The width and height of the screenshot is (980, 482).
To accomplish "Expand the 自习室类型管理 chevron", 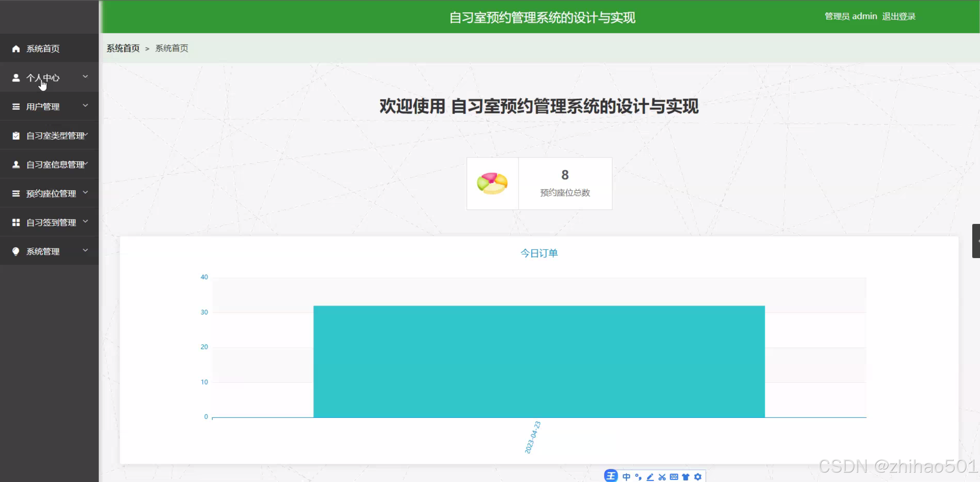I will pos(87,134).
